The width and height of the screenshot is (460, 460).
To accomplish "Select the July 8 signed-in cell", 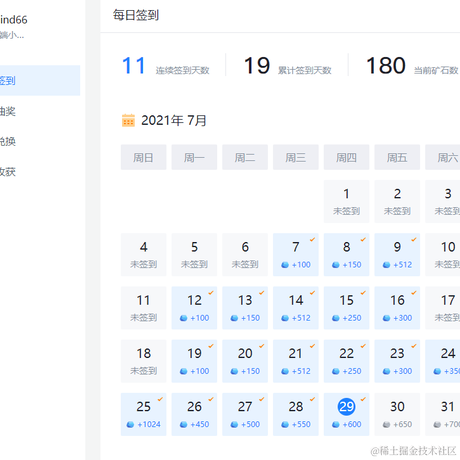I will click(346, 255).
